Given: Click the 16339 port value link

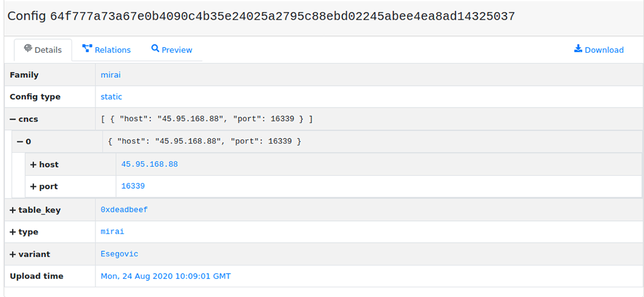Looking at the screenshot, I should 133,186.
